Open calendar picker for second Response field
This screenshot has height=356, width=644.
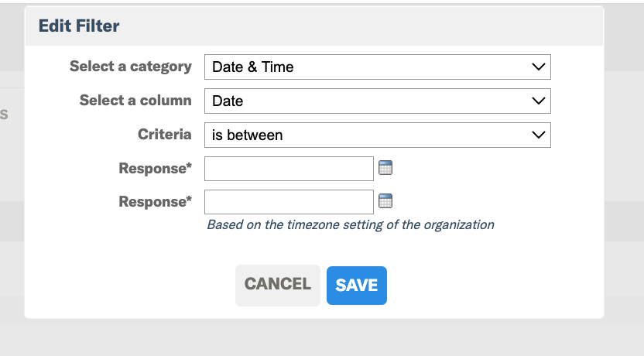pos(385,200)
